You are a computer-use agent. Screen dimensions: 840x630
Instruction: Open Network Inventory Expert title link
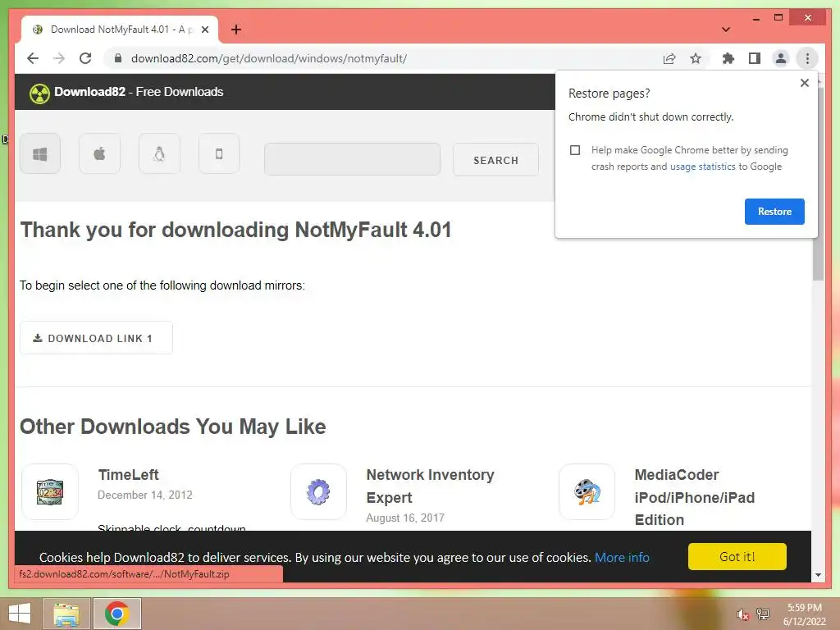click(430, 486)
